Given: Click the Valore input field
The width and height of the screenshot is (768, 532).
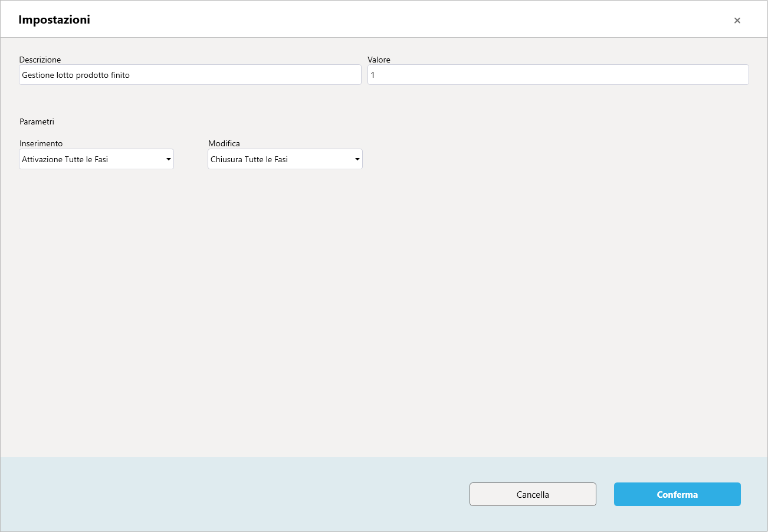Looking at the screenshot, I should click(x=558, y=75).
